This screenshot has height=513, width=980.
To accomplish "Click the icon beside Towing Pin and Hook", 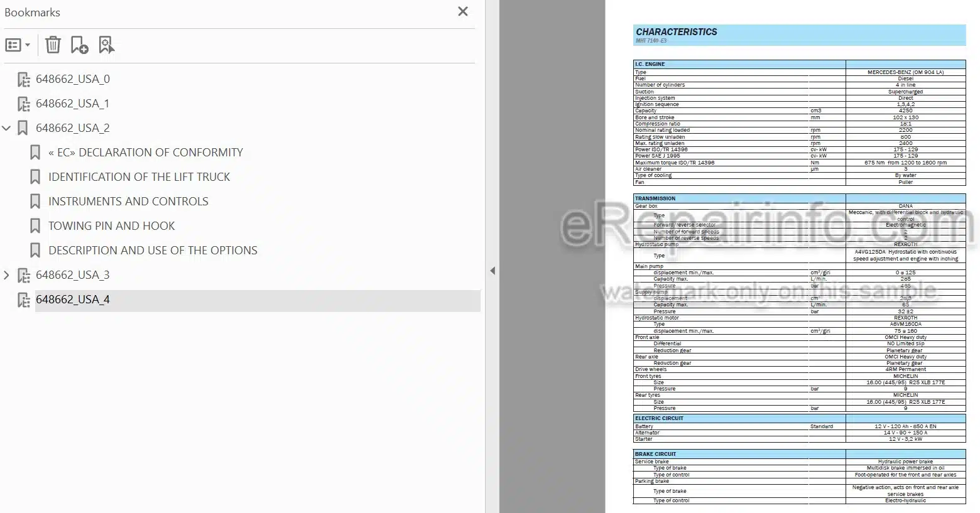I will [35, 226].
